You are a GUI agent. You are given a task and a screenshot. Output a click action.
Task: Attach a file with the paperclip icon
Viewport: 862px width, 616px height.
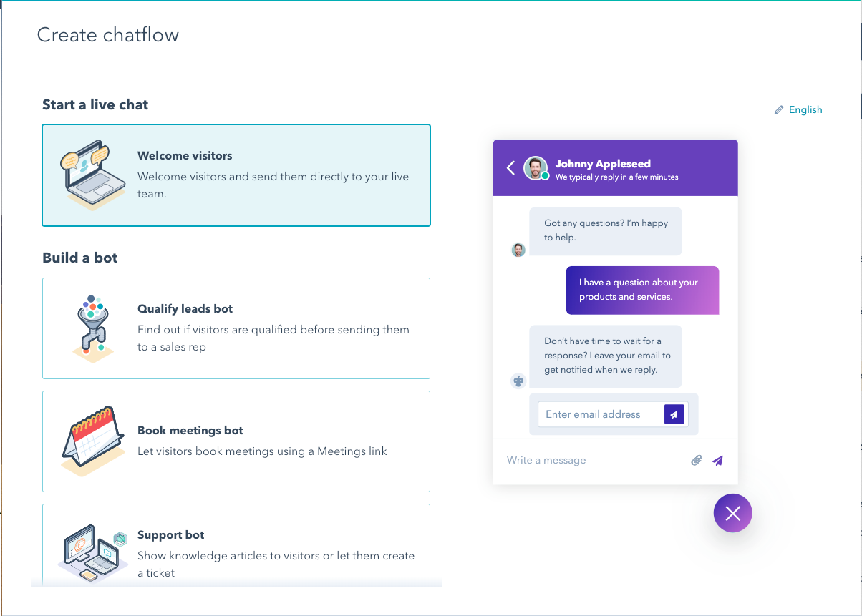tap(697, 461)
